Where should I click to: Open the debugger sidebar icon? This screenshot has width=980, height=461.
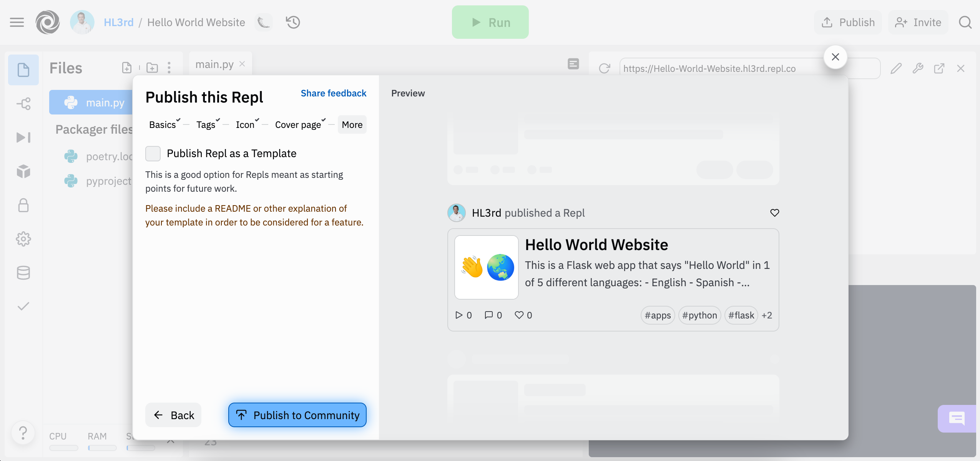23,138
